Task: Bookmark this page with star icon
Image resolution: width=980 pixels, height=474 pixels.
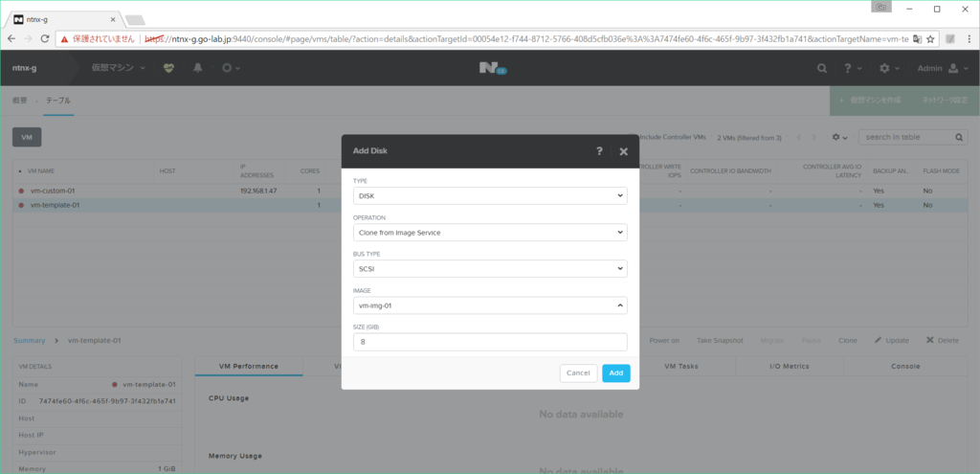Action: (x=930, y=38)
